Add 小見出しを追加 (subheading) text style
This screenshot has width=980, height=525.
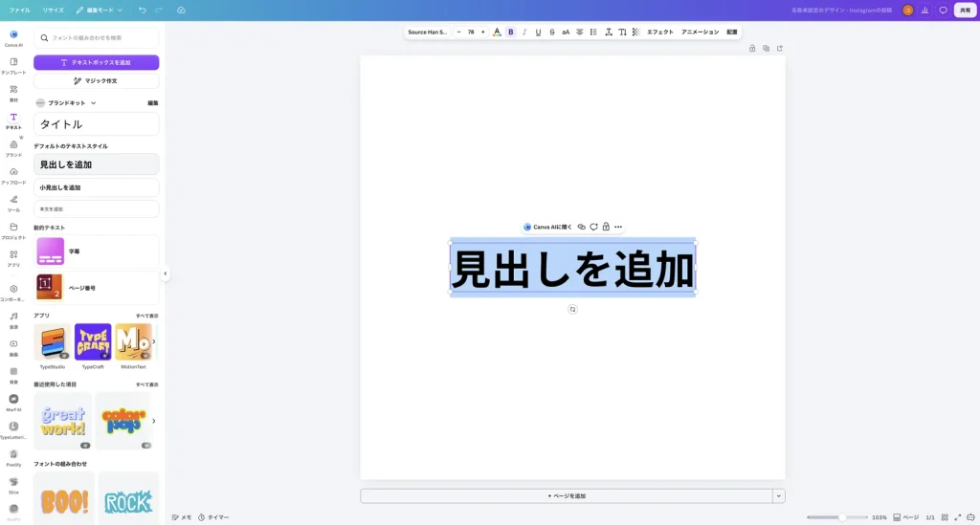tap(97, 187)
